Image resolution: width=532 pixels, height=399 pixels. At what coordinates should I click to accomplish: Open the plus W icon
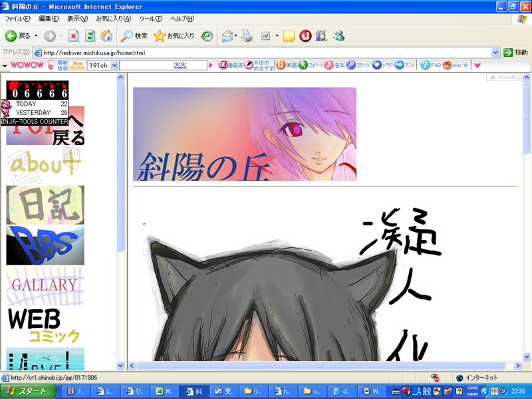(456, 65)
